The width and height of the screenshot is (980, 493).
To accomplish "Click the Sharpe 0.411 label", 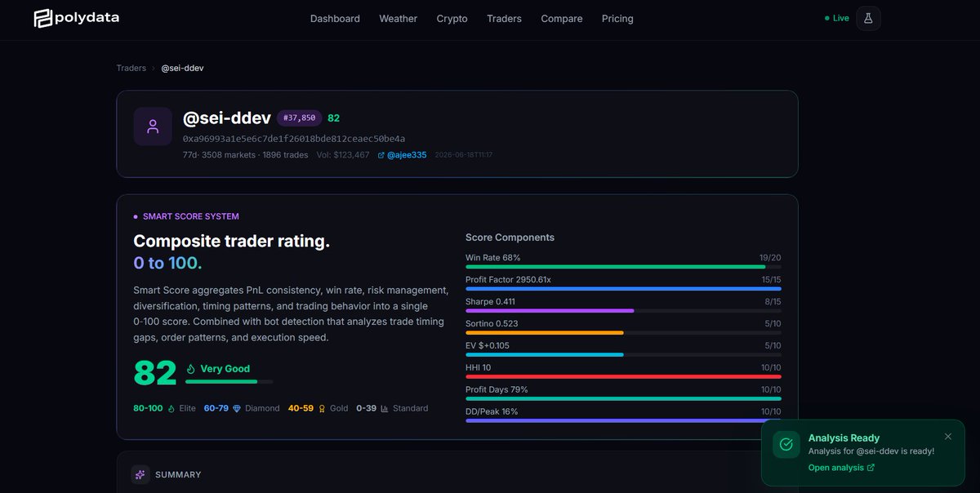I will [490, 301].
